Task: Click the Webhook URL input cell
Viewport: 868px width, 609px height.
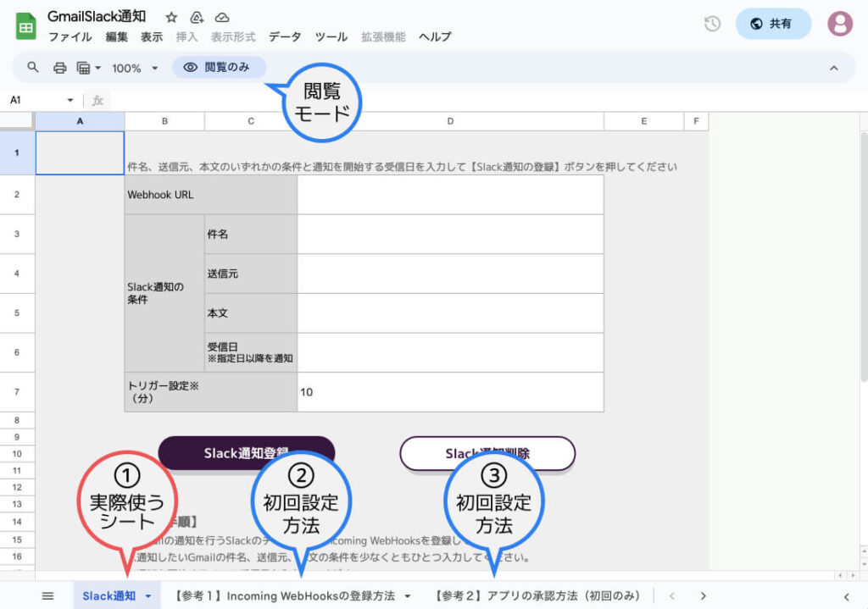Action: point(451,195)
